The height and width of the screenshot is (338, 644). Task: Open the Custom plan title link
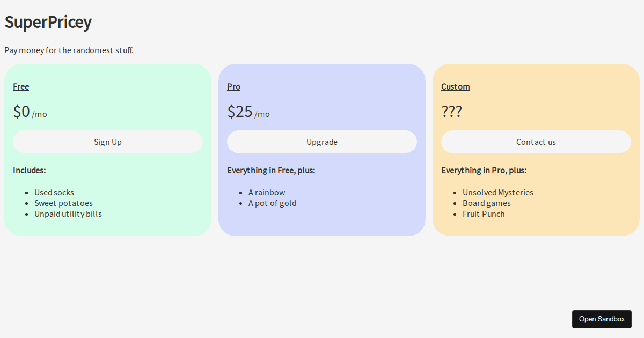[x=455, y=86]
